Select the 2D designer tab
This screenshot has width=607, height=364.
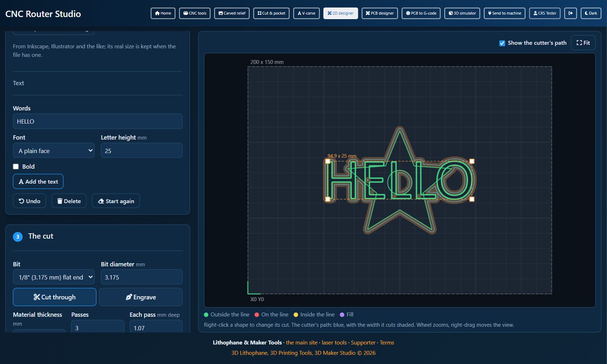click(341, 13)
